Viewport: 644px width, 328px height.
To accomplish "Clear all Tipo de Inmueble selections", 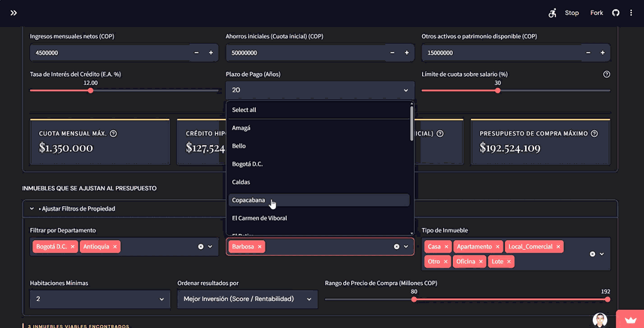I will pyautogui.click(x=592, y=254).
